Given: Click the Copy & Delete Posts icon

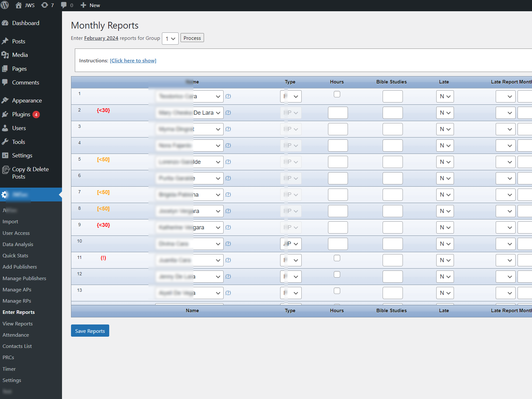Looking at the screenshot, I should tap(6, 170).
